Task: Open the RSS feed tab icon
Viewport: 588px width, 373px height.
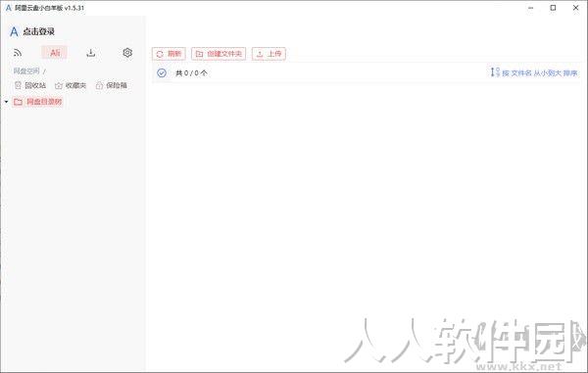Action: (18, 53)
